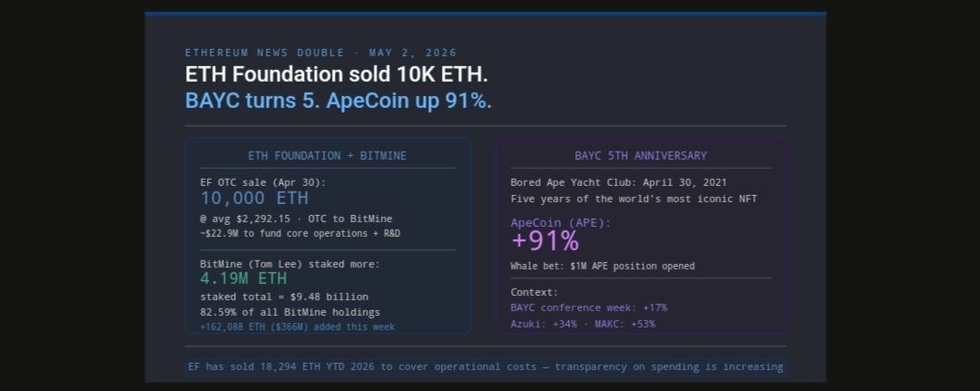This screenshot has width=980, height=391.
Task: Click the 'ETH FOUNDATION + BITMINE' card header
Action: click(328, 155)
